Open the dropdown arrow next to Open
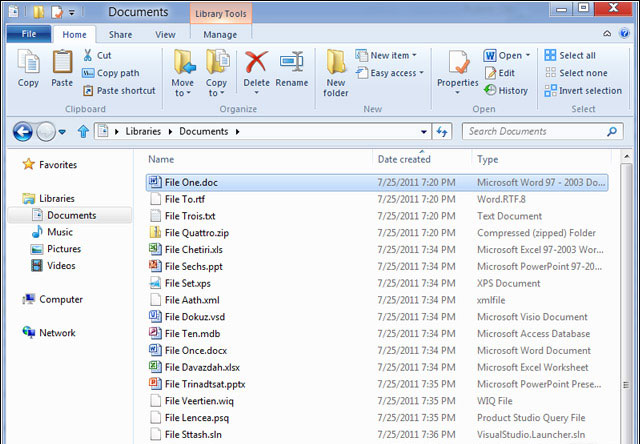 [x=528, y=55]
